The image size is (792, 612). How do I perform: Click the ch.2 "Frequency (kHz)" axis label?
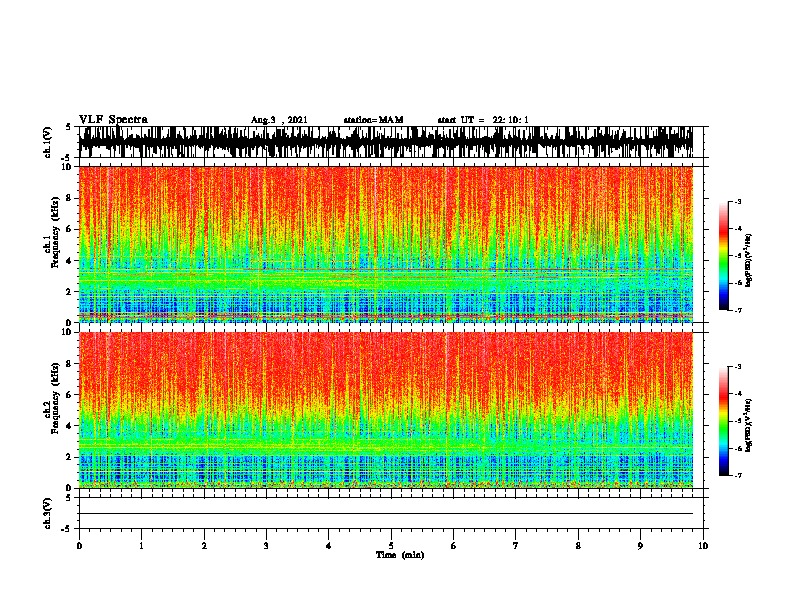click(56, 398)
